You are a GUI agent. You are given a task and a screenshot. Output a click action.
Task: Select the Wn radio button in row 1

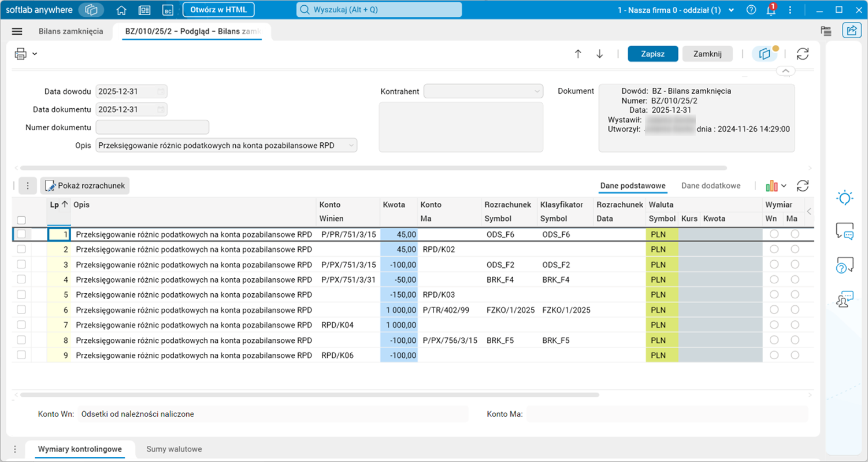coord(774,234)
